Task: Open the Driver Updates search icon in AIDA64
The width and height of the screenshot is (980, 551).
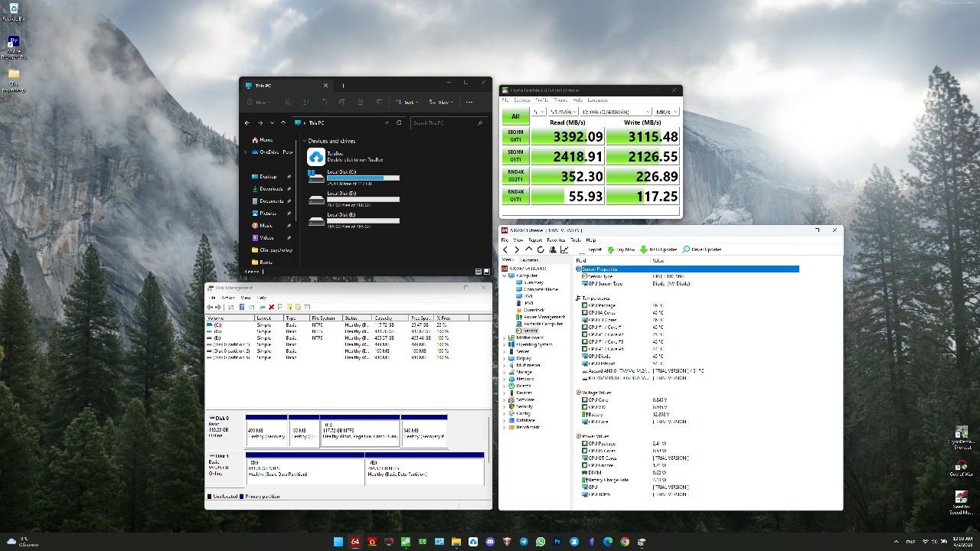Action: coord(686,249)
